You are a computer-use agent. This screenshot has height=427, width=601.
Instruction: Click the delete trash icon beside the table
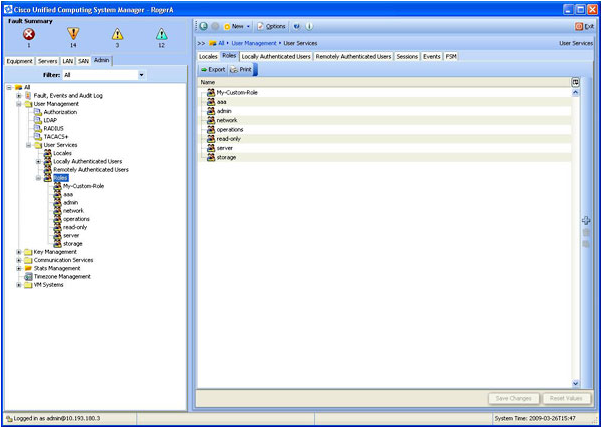tap(586, 232)
